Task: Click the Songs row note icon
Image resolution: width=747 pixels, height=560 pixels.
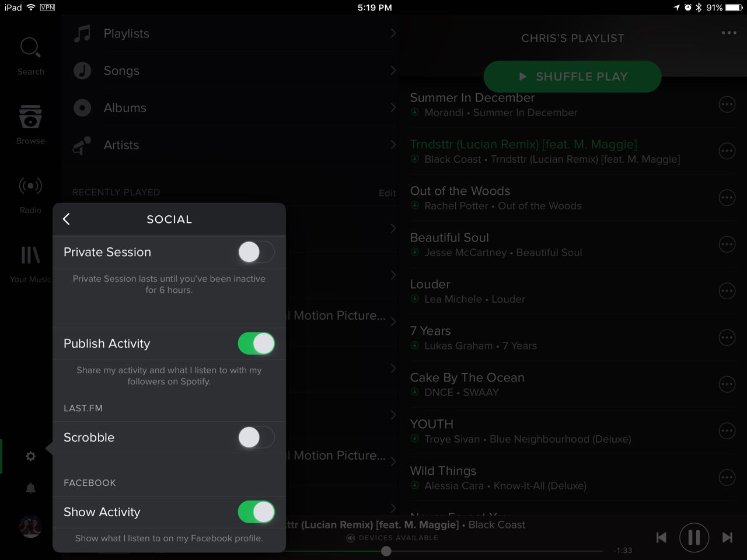Action: 82,71
